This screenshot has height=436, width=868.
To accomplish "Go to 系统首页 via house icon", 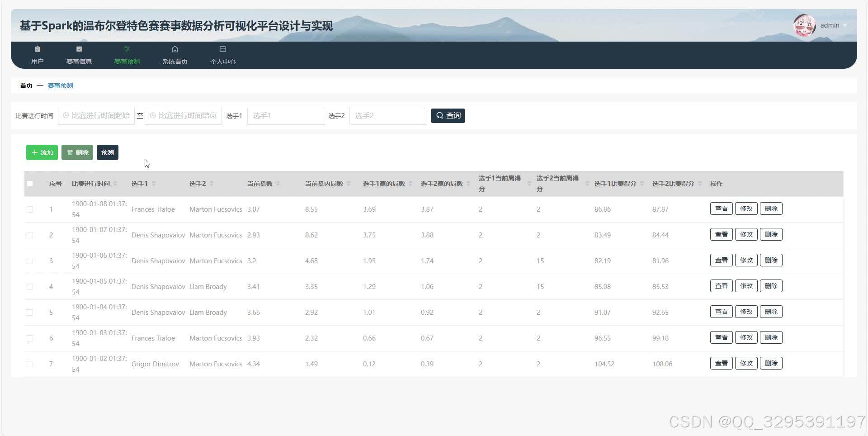I will coord(175,49).
